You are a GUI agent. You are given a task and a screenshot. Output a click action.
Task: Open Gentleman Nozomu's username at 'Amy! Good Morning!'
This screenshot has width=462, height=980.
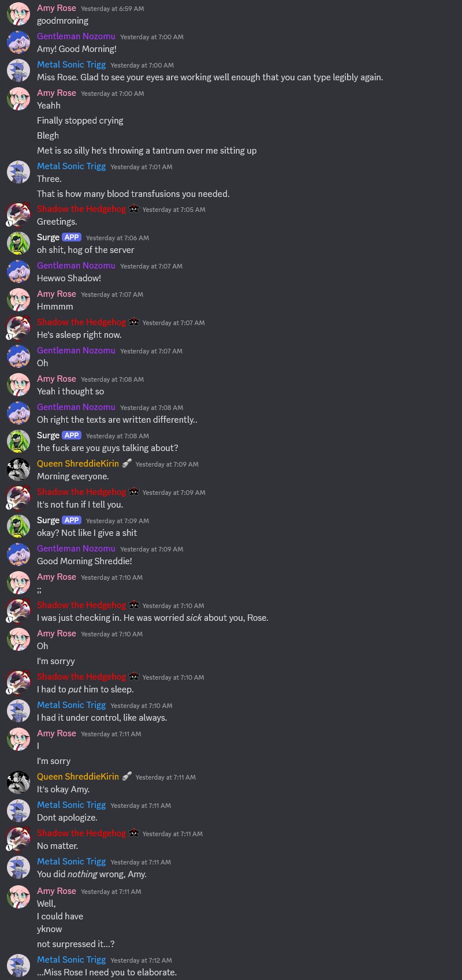click(x=76, y=36)
